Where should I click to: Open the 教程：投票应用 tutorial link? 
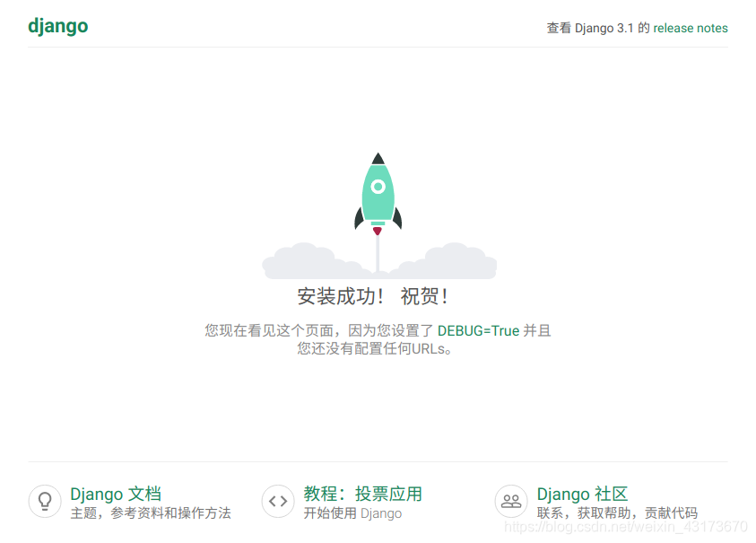[x=362, y=494]
